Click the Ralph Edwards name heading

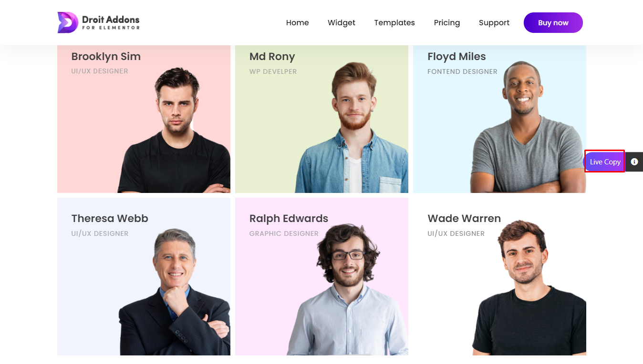click(x=289, y=218)
